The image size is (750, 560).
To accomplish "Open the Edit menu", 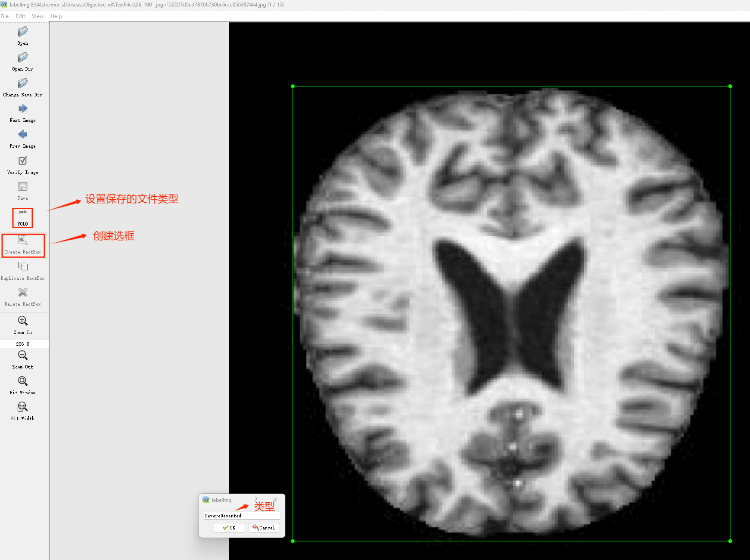I will pos(20,16).
